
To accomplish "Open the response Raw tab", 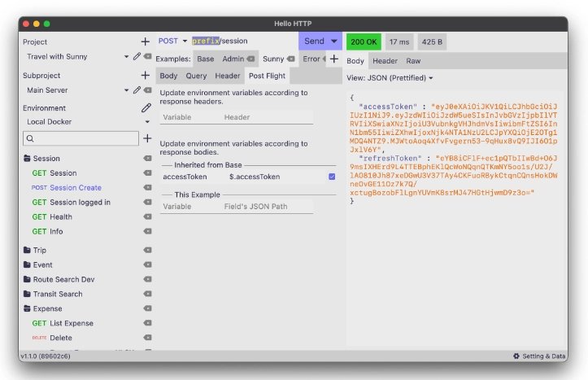I will click(x=413, y=61).
